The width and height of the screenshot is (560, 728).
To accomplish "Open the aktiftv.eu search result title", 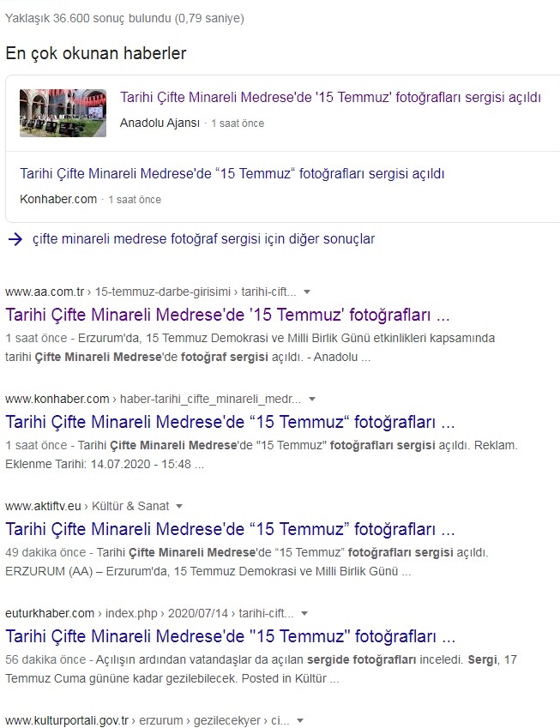I will click(230, 529).
